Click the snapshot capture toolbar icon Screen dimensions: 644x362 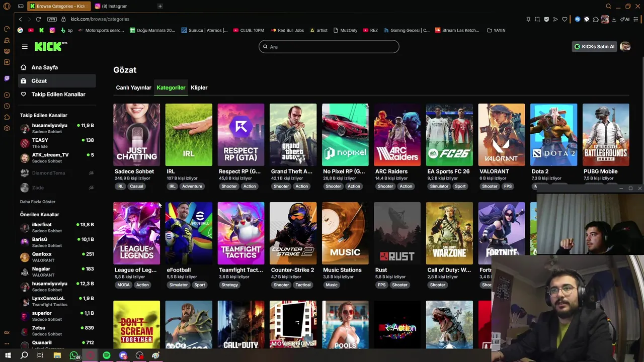[x=537, y=19]
